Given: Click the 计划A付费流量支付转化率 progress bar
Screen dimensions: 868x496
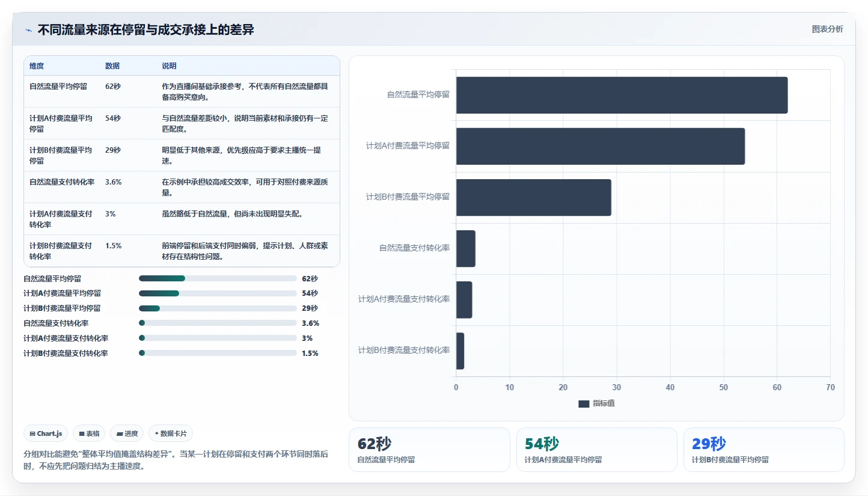Looking at the screenshot, I should pos(218,338).
